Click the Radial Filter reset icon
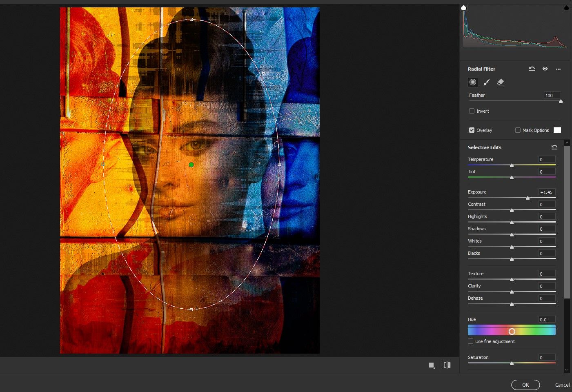572x392 pixels. pyautogui.click(x=532, y=69)
